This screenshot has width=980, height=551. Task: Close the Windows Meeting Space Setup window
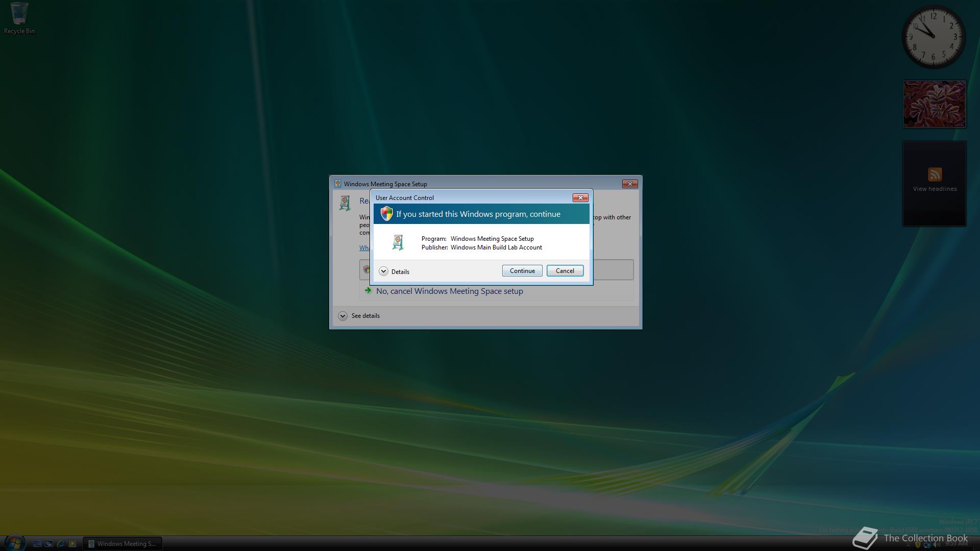click(630, 184)
